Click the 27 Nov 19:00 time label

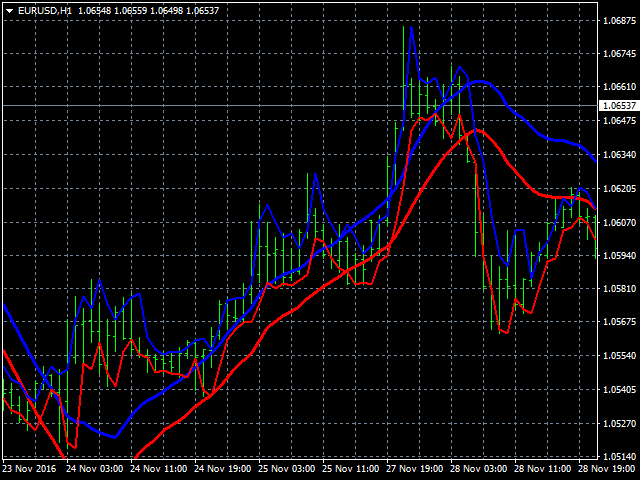pos(414,468)
